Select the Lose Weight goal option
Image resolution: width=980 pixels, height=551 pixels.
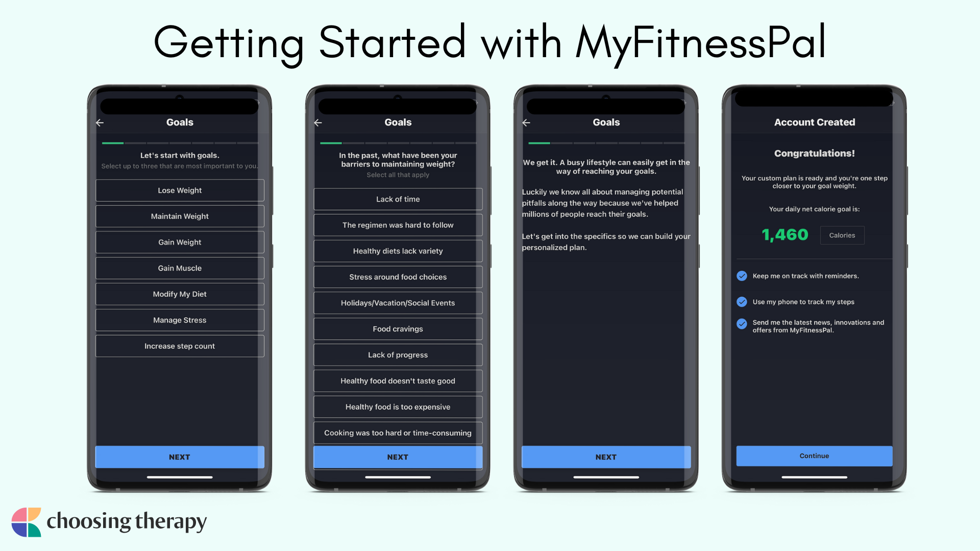[179, 190]
